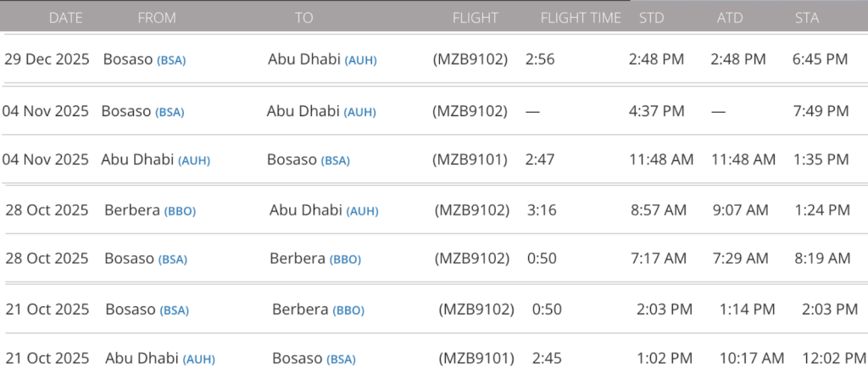Click FLIGHT column header

tap(476, 18)
